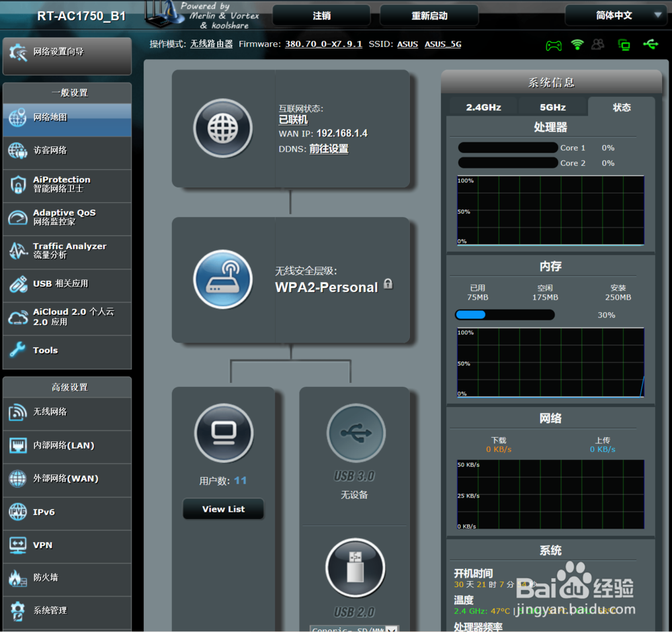
Task: Click the green WiFi status icon
Action: 577,44
